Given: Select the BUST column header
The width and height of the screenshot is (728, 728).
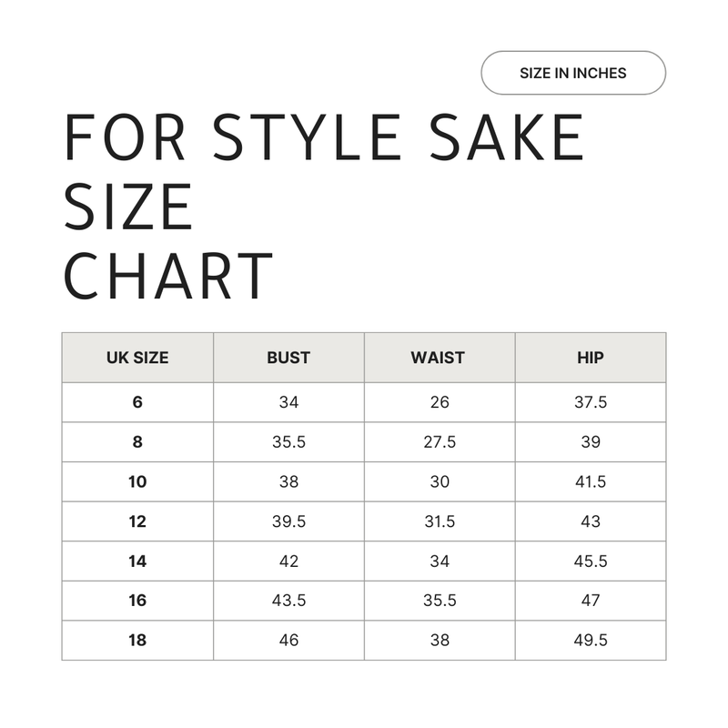Looking at the screenshot, I should tap(288, 358).
